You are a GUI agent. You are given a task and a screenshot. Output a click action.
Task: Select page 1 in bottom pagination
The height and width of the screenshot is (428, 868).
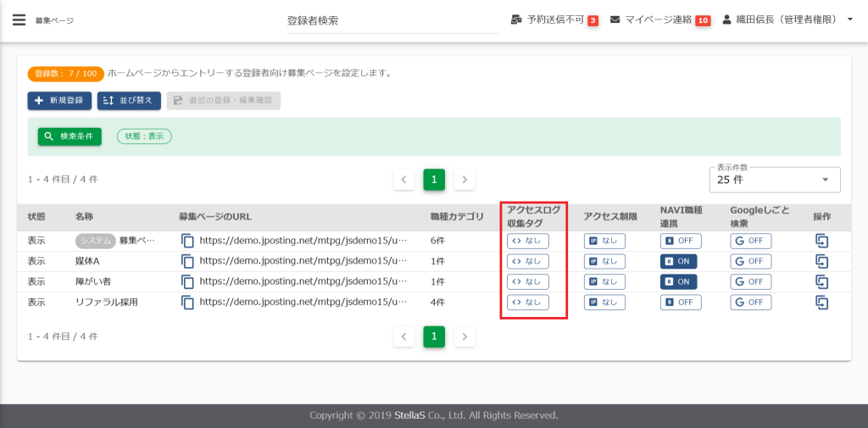click(x=434, y=336)
